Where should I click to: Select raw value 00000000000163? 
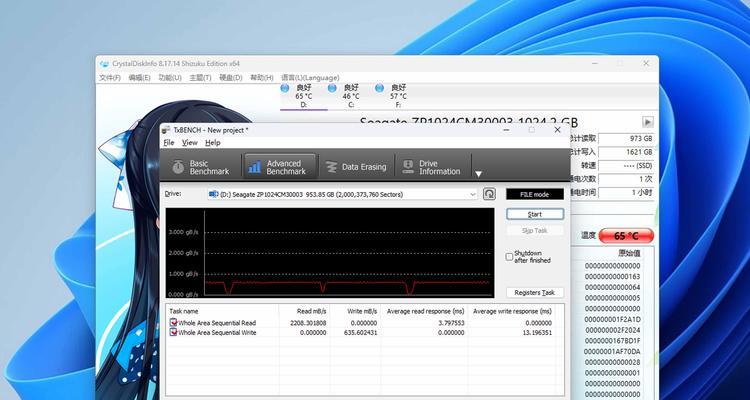pos(612,277)
